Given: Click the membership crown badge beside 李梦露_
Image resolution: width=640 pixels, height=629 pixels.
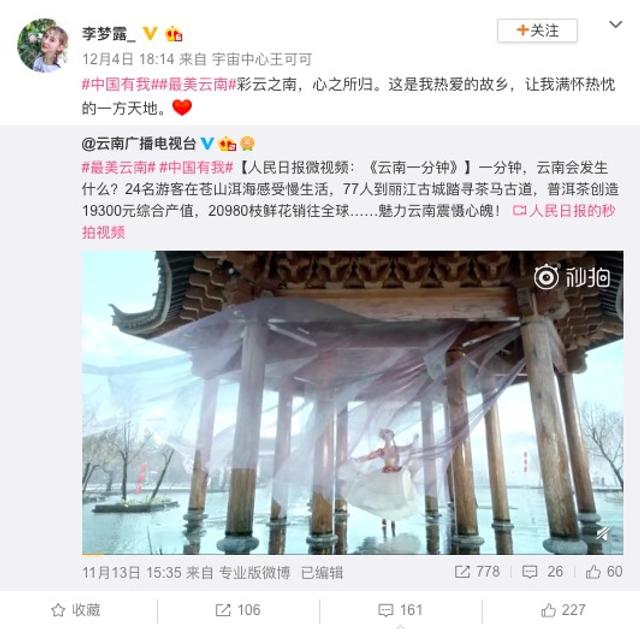Looking at the screenshot, I should tap(173, 33).
